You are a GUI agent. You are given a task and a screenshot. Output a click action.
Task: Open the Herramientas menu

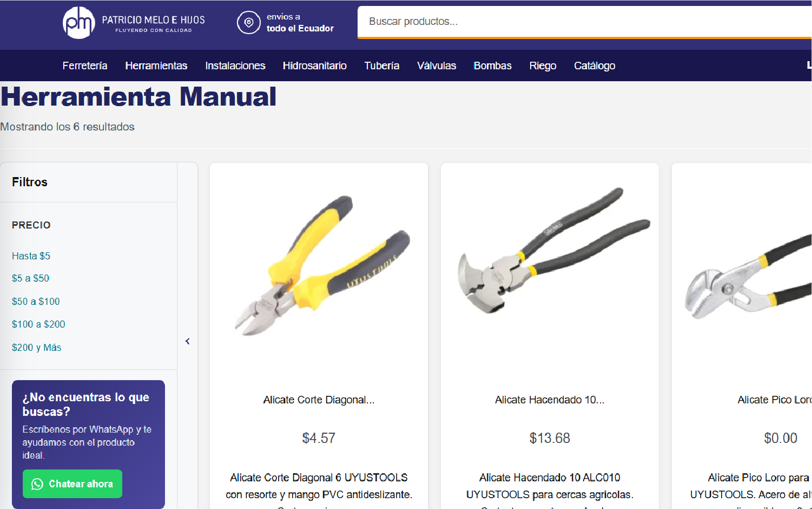(x=156, y=66)
